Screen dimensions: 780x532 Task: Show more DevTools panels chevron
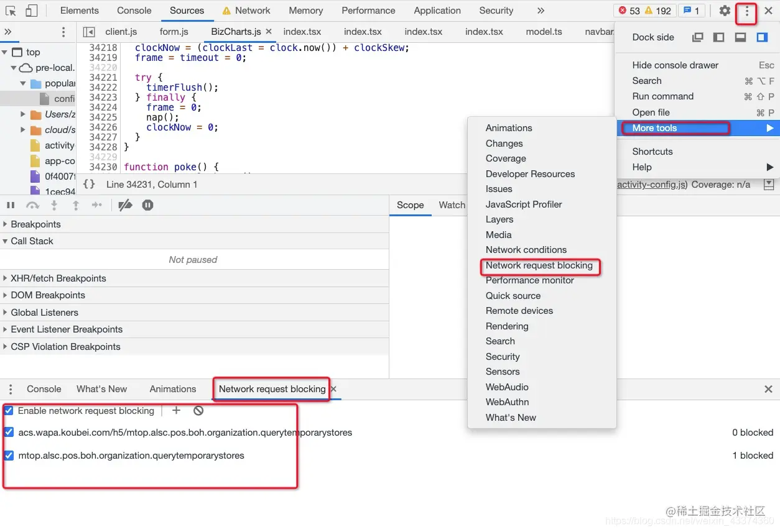tap(541, 11)
